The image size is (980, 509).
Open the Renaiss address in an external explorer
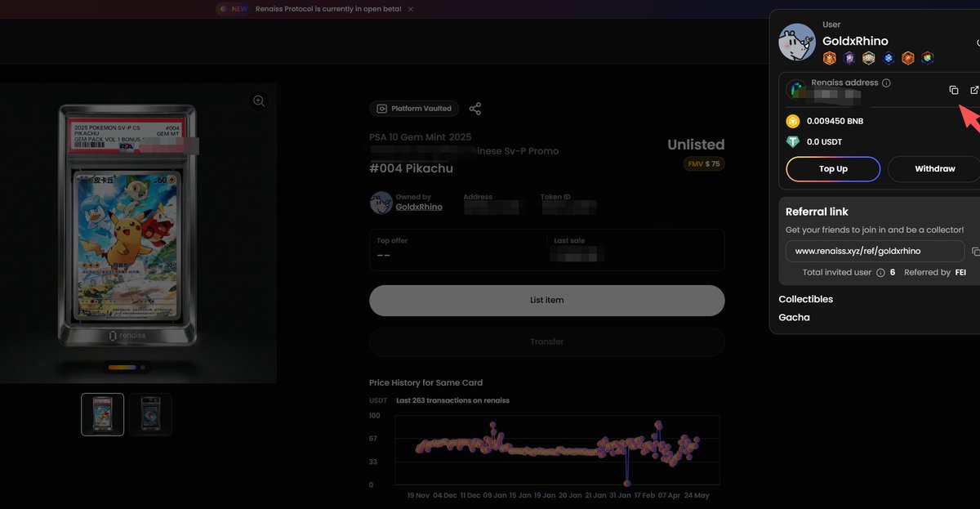(x=974, y=90)
